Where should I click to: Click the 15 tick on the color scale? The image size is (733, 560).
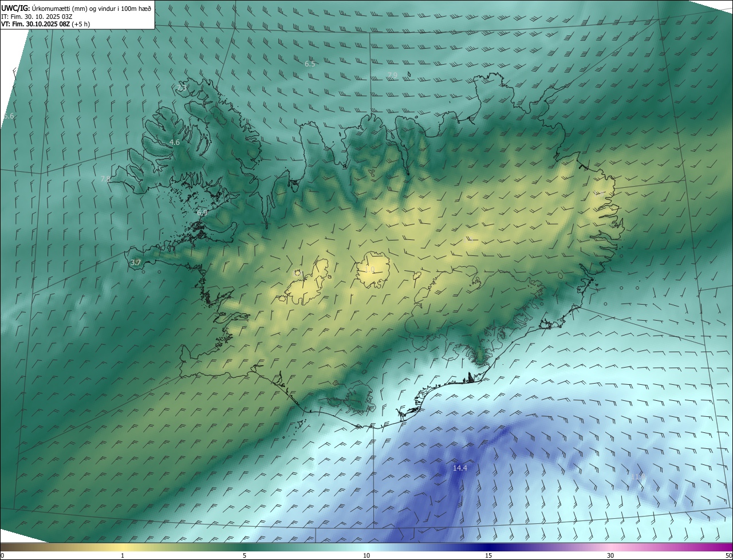pyautogui.click(x=488, y=555)
